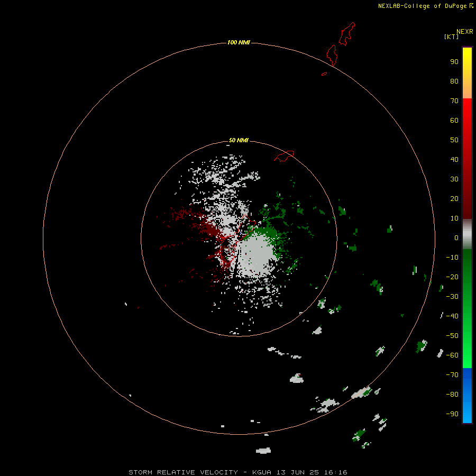The width and height of the screenshot is (476, 476).
Task: Click the 100 NMI range ring label
Action: click(x=239, y=42)
